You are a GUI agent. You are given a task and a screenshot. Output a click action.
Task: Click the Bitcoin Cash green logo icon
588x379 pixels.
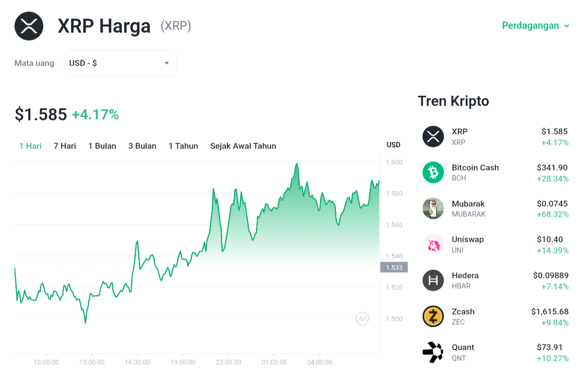pos(433,172)
